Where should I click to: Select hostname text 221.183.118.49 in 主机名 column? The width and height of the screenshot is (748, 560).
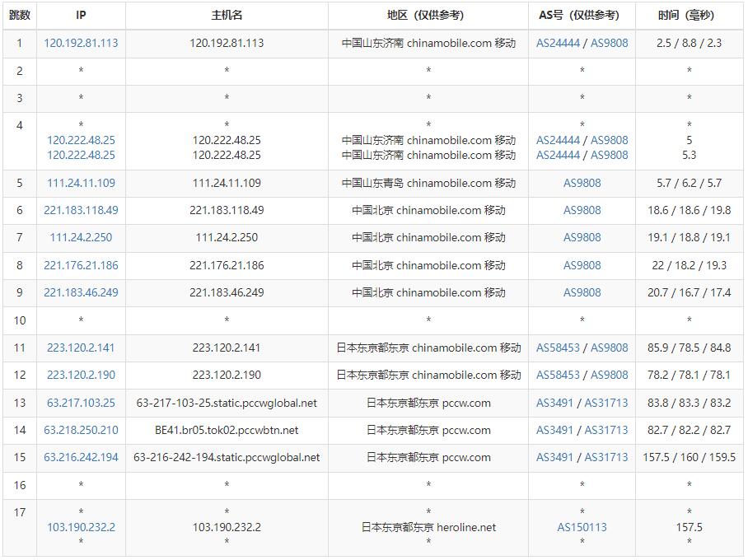[x=227, y=210]
